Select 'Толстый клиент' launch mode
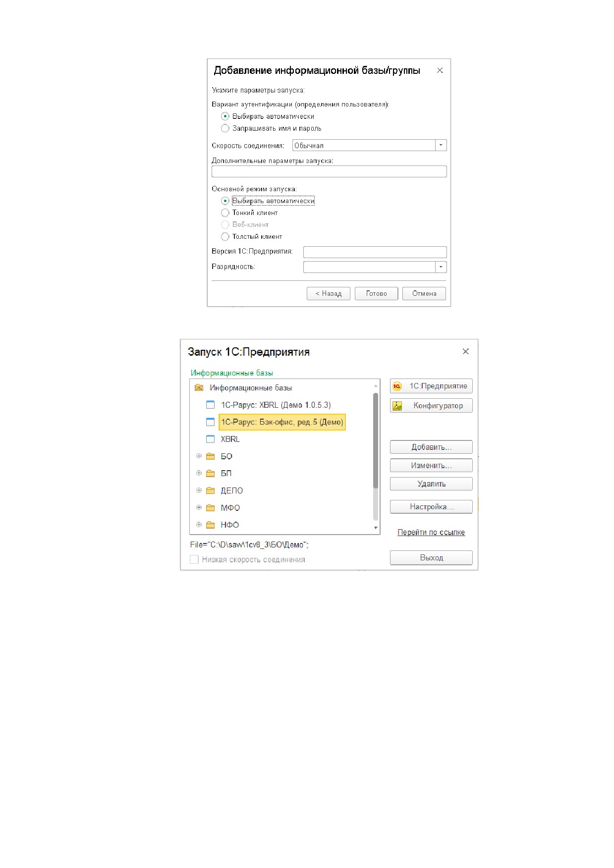The image size is (614, 868). pos(225,236)
